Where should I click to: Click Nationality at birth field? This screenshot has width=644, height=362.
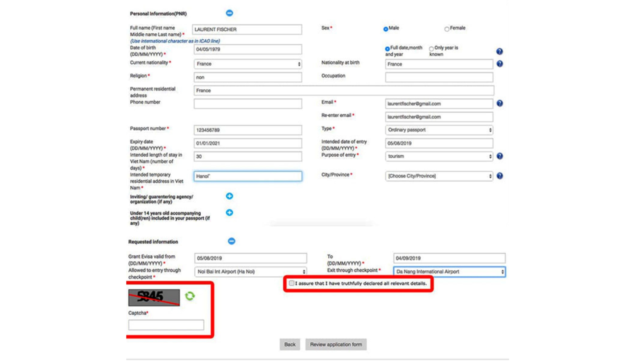439,64
